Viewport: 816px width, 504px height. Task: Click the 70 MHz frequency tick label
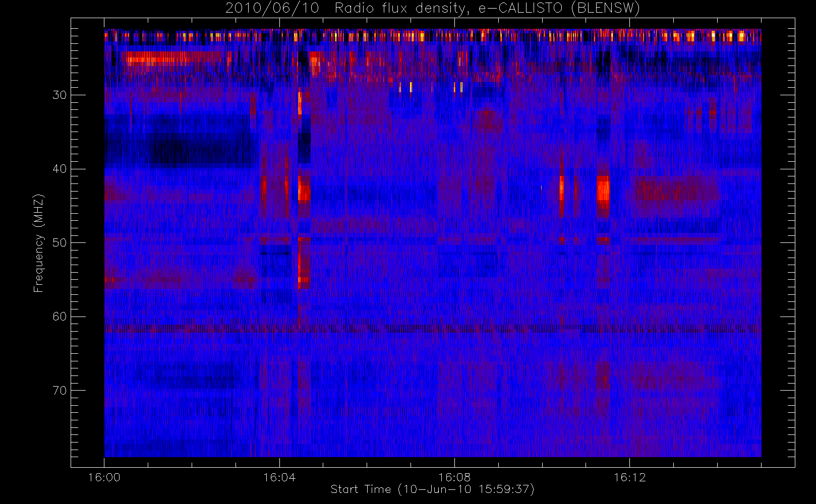60,391
